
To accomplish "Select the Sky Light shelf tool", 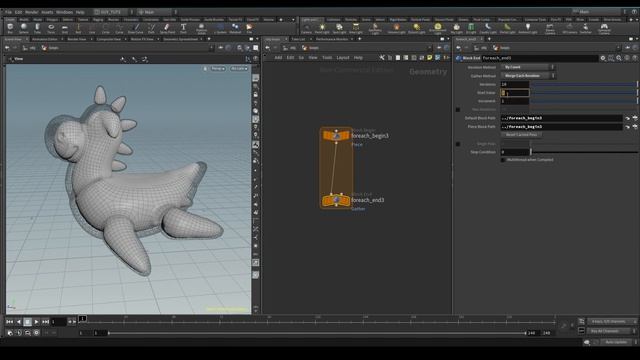I will click(456, 29).
